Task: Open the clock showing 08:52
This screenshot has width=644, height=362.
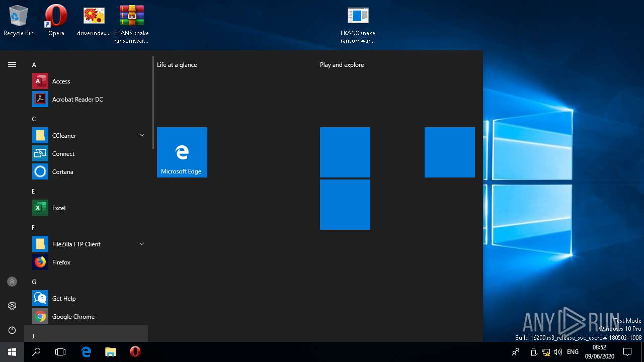Action: pyautogui.click(x=599, y=352)
